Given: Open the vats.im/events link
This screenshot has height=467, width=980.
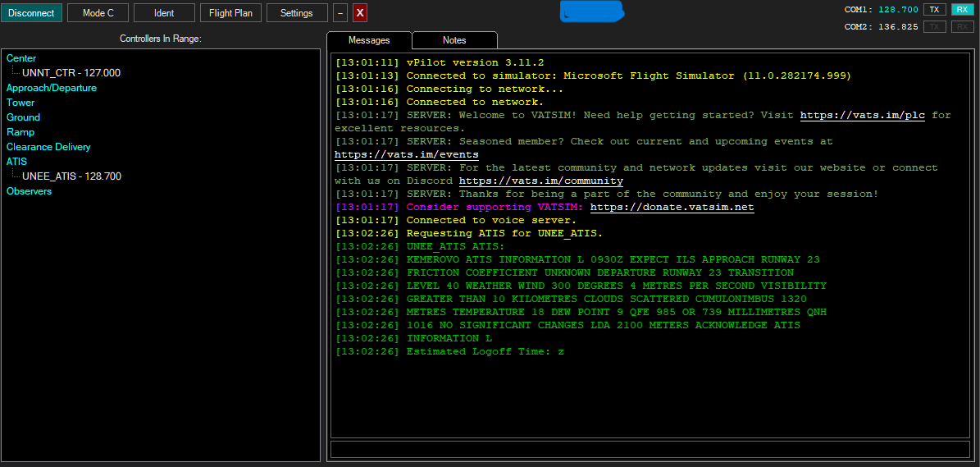Looking at the screenshot, I should coord(406,154).
